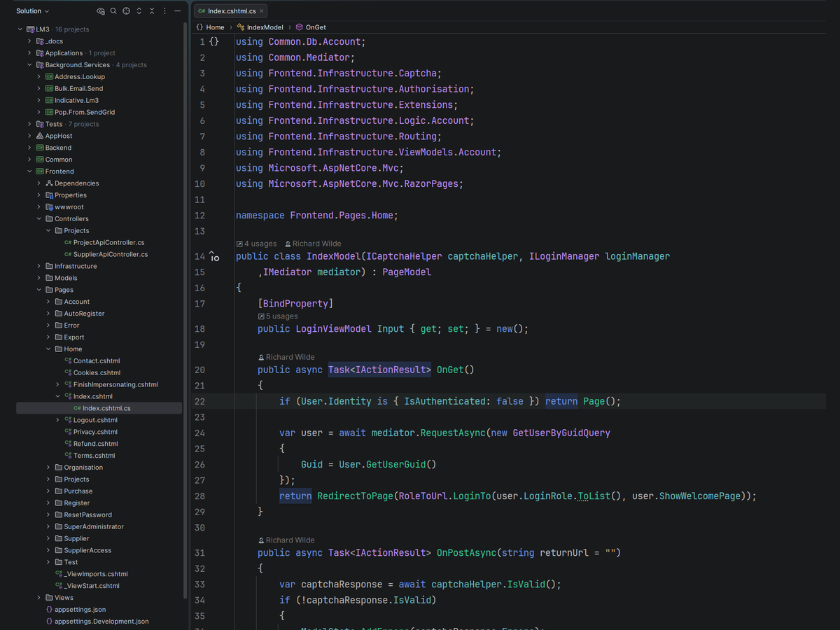Screen dimensions: 840x630
Task: Open the Solution panel three-dot options menu
Action: point(164,11)
